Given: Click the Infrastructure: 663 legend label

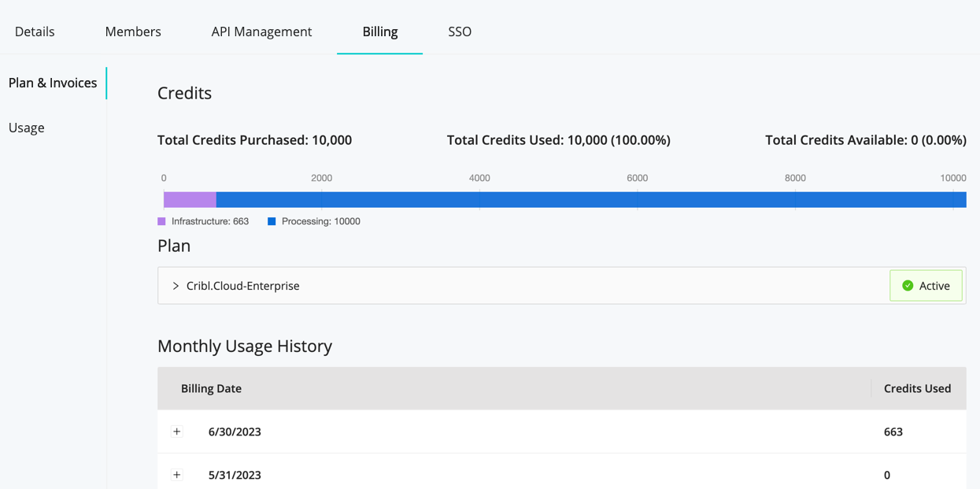Looking at the screenshot, I should (210, 222).
